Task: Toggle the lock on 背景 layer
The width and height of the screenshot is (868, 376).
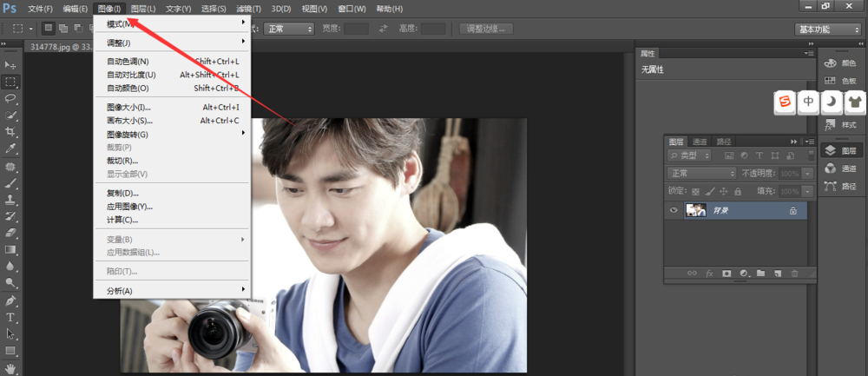Action: [x=792, y=210]
